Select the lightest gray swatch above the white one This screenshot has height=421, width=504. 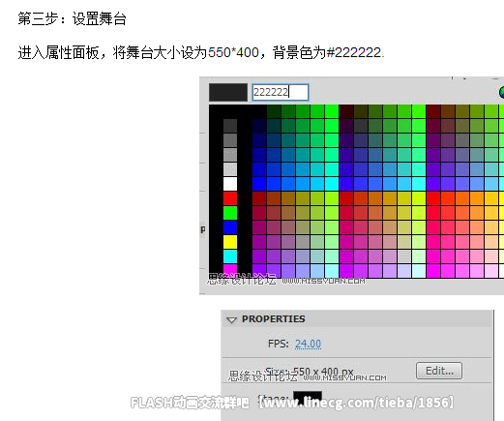(230, 169)
